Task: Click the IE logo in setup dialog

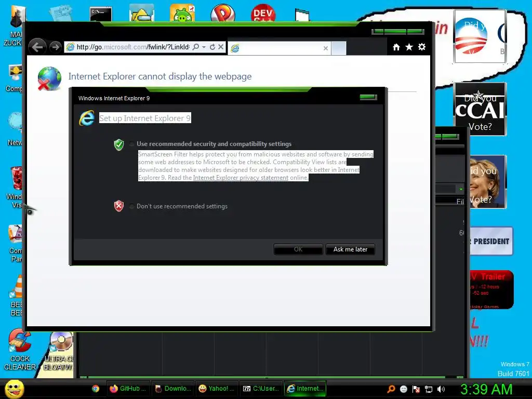Action: click(x=87, y=118)
